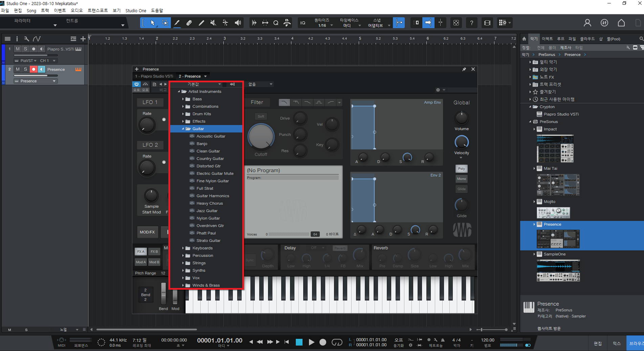
Task: Click tempo value 120.00
Action: coord(488,340)
